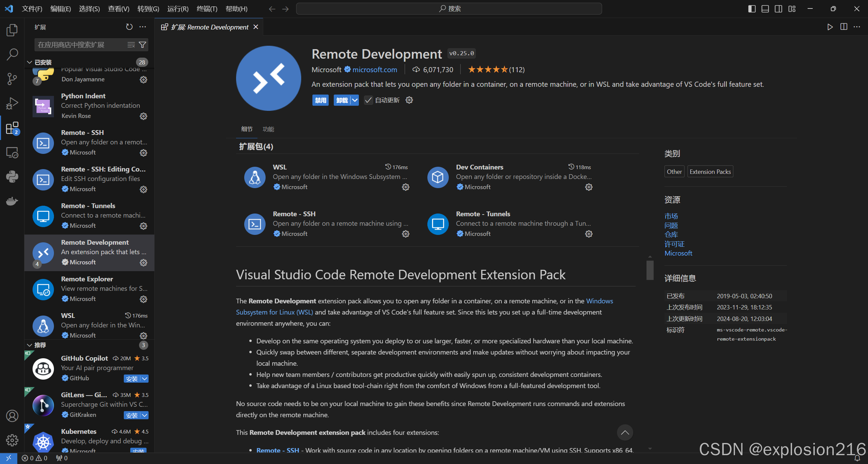
Task: Open the Explorer view in activity bar
Action: point(12,30)
